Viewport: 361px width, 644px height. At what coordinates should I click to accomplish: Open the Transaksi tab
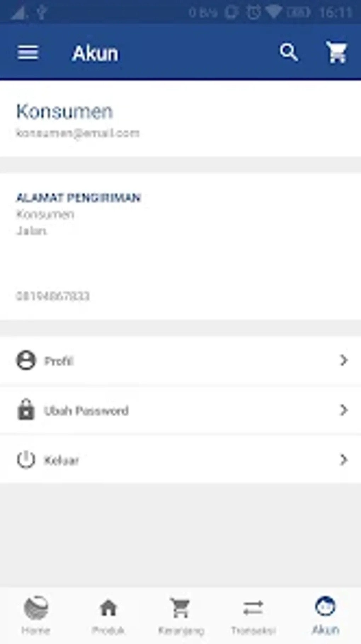pos(253,615)
